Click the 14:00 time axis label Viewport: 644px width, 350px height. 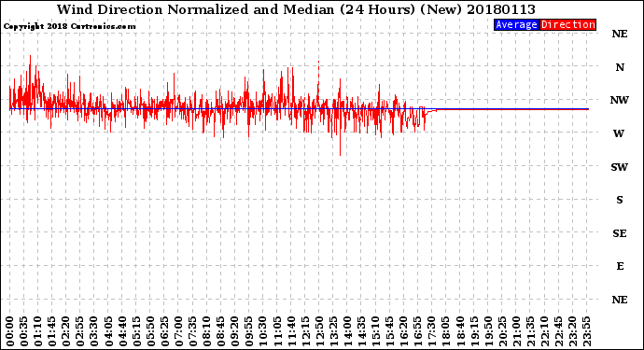(347, 331)
